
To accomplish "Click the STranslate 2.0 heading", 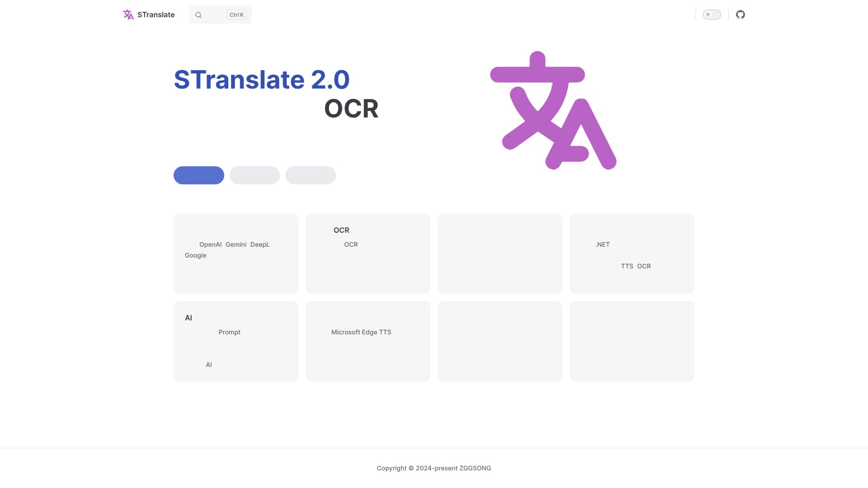I will coord(262,80).
